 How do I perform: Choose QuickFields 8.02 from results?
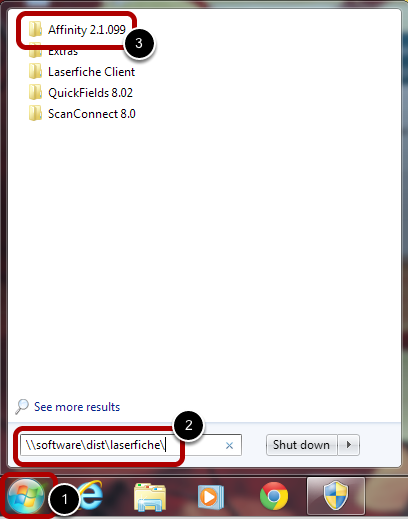90,93
